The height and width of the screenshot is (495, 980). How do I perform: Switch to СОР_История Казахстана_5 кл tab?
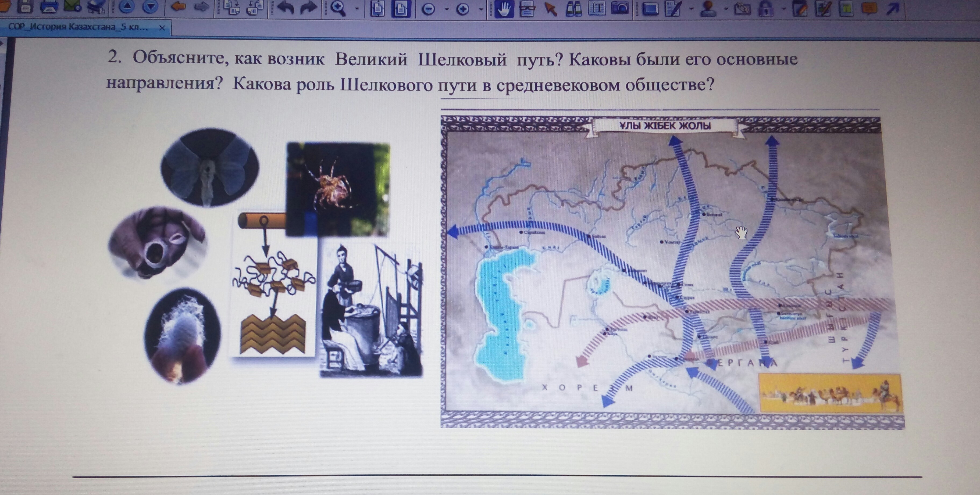click(x=78, y=27)
